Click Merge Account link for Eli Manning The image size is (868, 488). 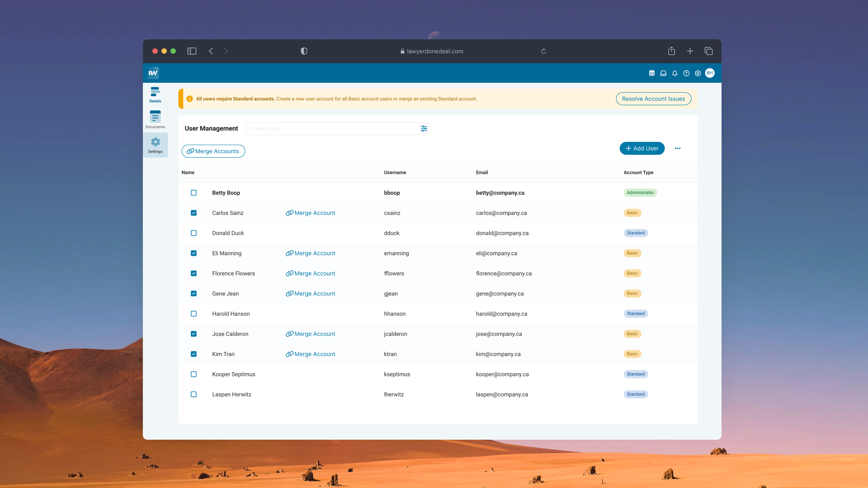point(310,253)
